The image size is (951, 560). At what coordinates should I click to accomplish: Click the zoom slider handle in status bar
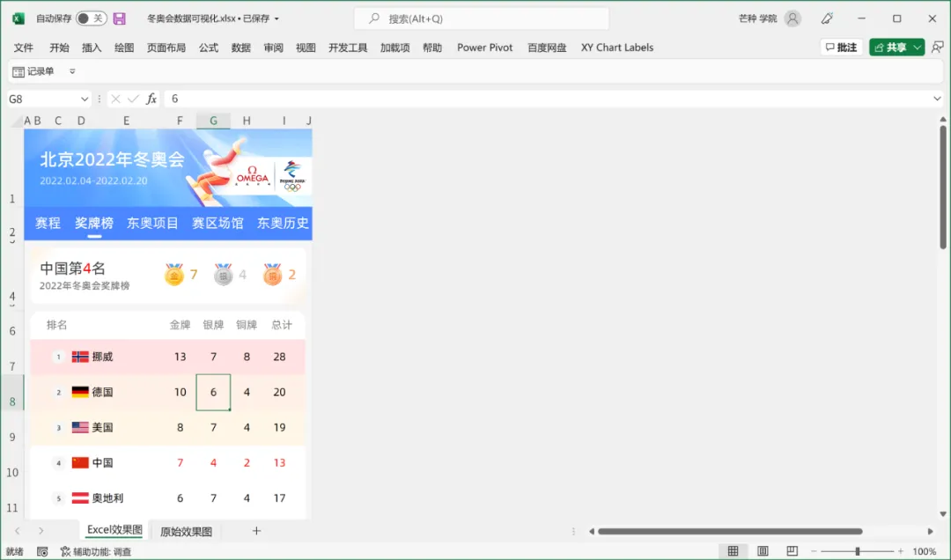point(857,551)
